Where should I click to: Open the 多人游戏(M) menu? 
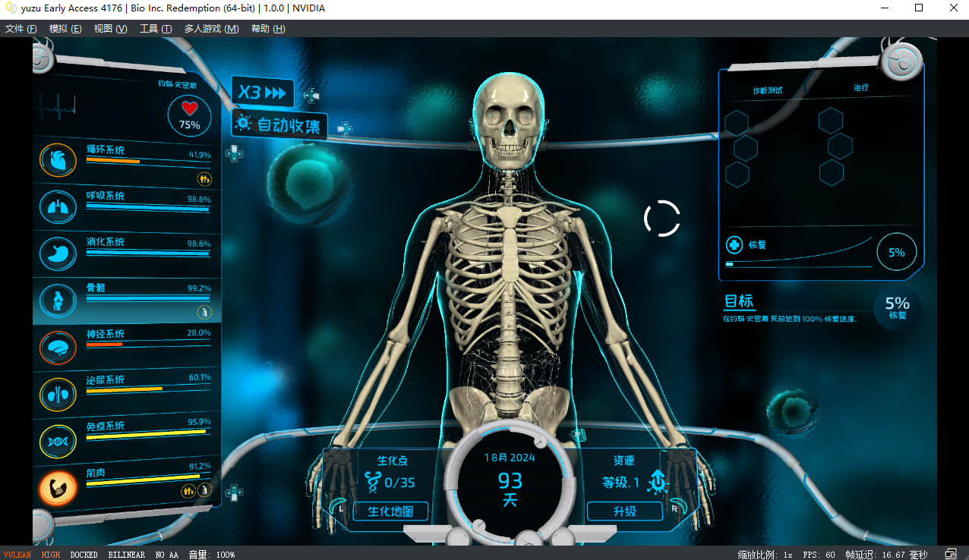coord(211,29)
